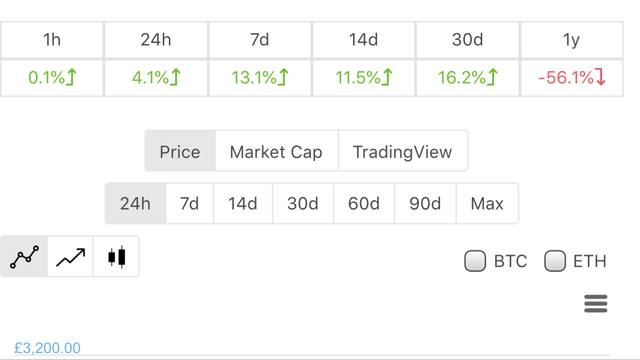640x360 pixels.
Task: Open the TradingView tab
Action: pyautogui.click(x=402, y=151)
